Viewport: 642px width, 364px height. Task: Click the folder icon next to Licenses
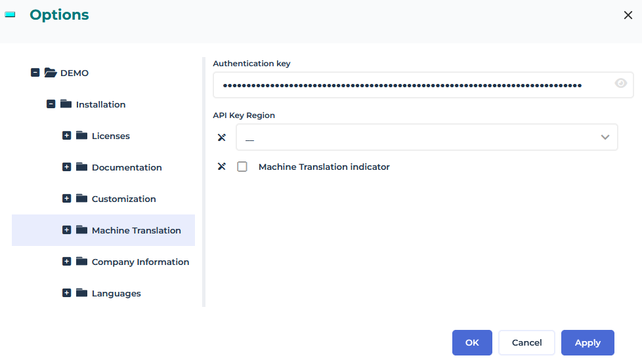click(81, 136)
